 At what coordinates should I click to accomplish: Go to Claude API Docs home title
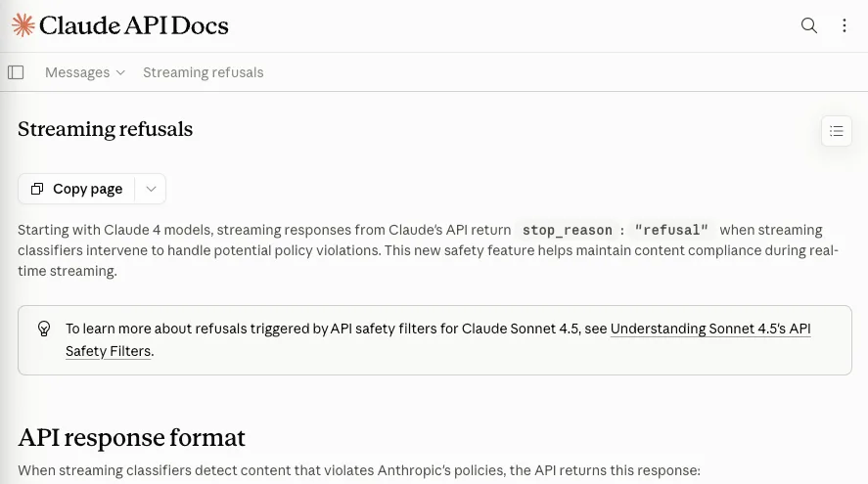[x=133, y=25]
